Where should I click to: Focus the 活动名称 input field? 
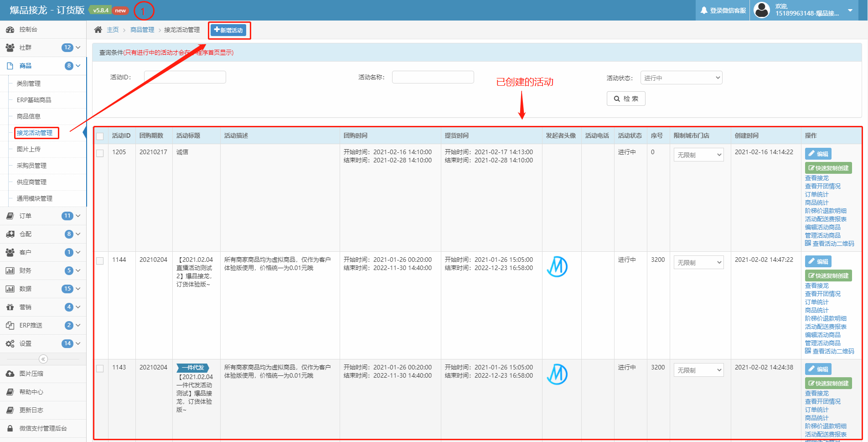point(433,77)
